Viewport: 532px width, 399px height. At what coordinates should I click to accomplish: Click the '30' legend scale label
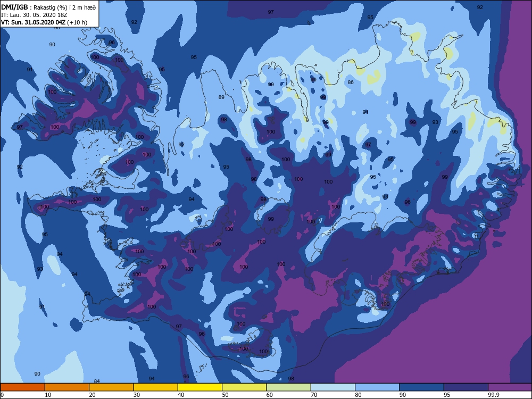137,395
